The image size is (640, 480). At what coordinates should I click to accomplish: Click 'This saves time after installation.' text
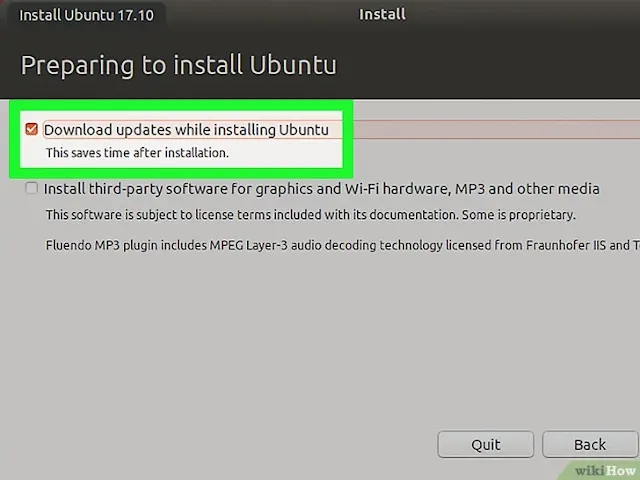(137, 153)
